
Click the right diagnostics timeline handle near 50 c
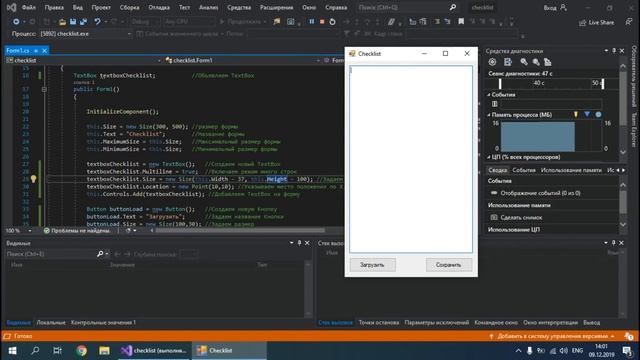603,84
